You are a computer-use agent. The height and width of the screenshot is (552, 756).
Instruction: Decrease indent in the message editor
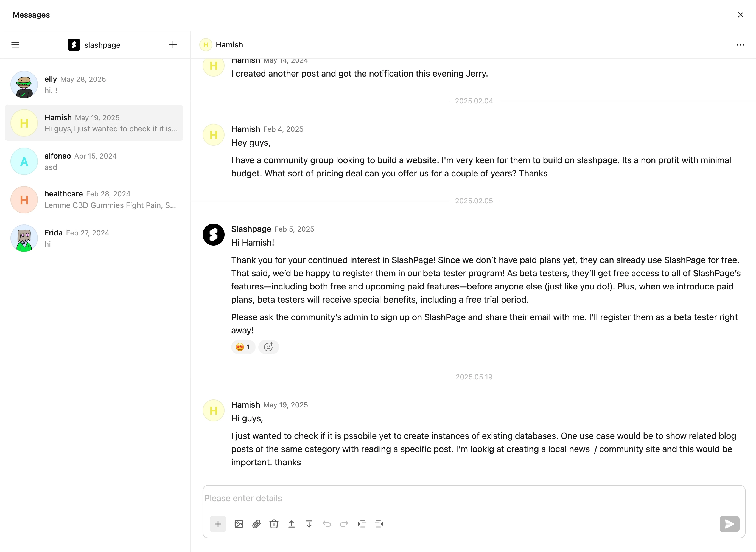[x=379, y=524]
